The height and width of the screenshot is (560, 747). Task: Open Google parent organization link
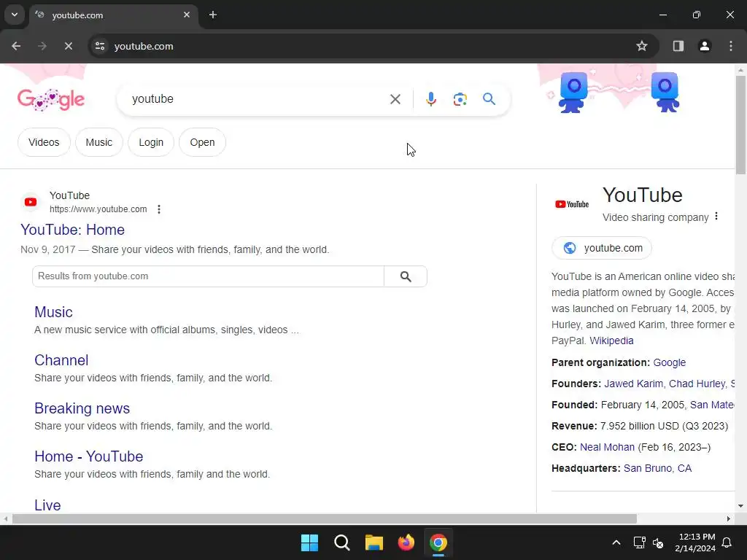(x=670, y=362)
